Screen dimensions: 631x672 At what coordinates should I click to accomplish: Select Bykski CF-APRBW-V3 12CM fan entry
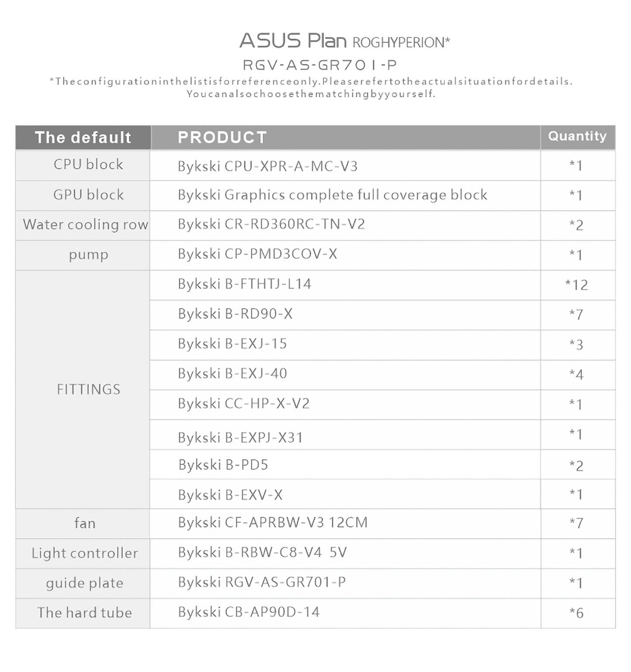tap(272, 522)
